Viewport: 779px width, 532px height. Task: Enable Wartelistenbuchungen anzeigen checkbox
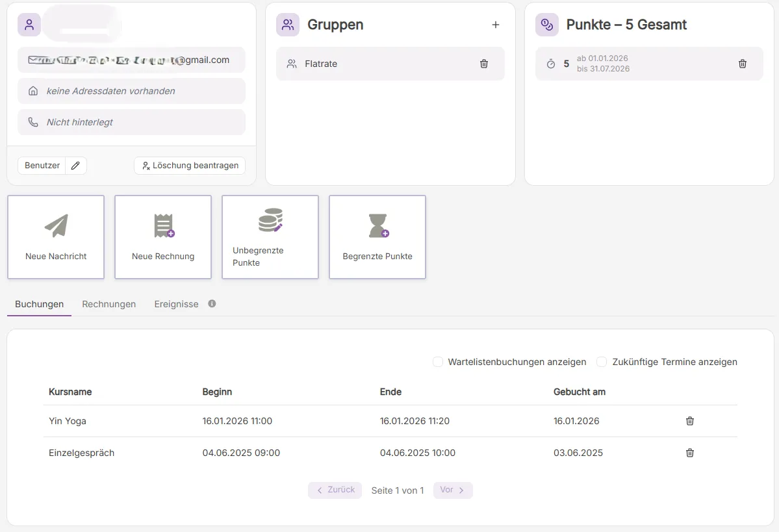(x=438, y=362)
